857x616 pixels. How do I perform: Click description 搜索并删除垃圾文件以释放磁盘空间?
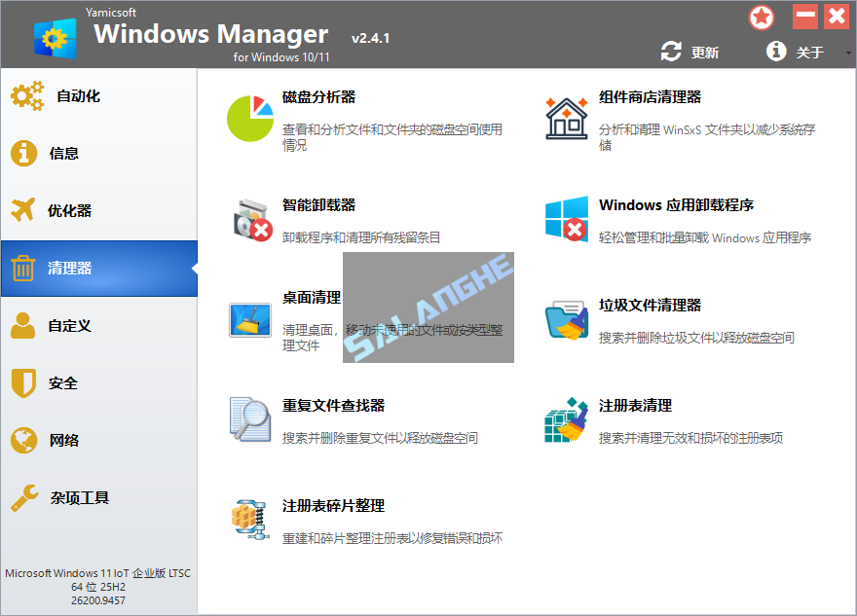(697, 338)
